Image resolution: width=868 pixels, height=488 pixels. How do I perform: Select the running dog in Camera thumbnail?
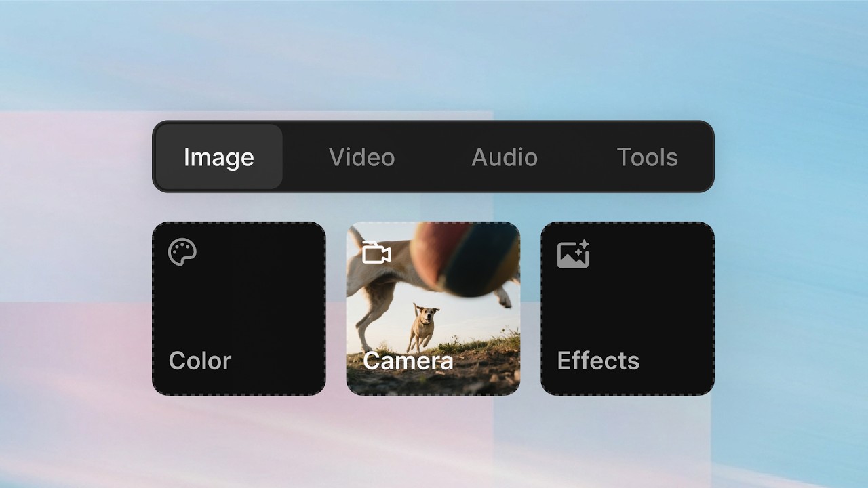(422, 328)
